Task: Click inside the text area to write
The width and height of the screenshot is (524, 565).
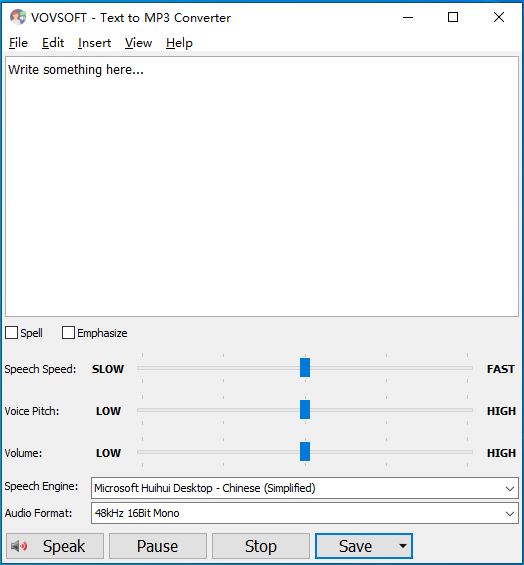Action: (262, 187)
